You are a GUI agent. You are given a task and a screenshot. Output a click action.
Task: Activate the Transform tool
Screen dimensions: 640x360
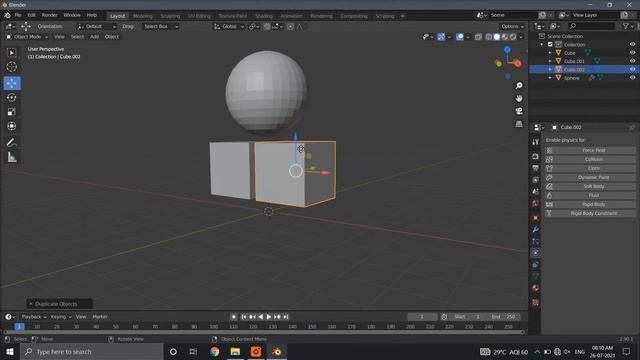coord(11,126)
